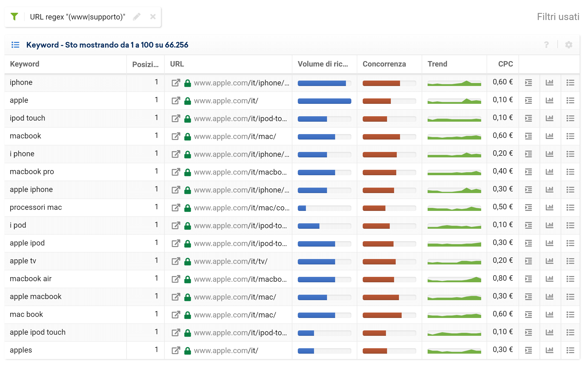This screenshot has width=588, height=365.
Task: Sort by Keyword column header
Action: pos(25,64)
